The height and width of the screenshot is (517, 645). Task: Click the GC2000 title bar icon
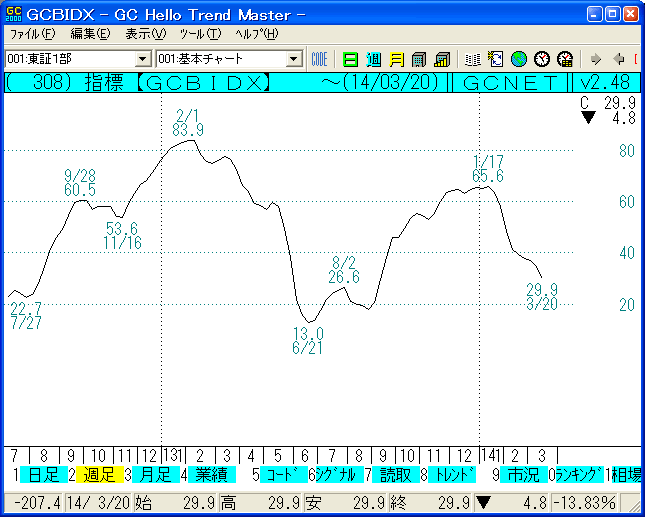[x=13, y=15]
